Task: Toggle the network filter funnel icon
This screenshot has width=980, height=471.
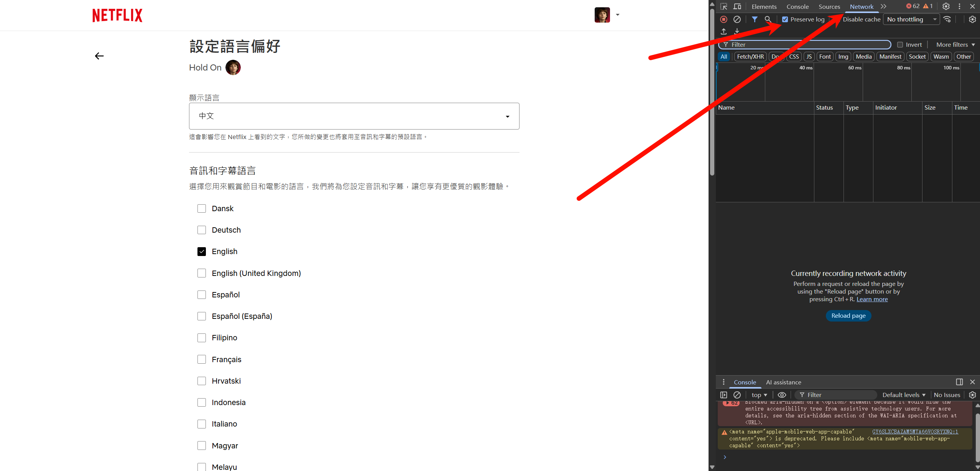Action: [x=754, y=19]
